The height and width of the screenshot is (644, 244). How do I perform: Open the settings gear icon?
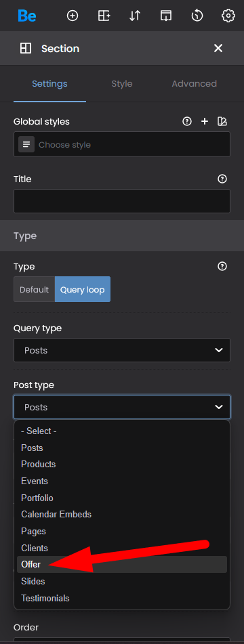click(228, 16)
